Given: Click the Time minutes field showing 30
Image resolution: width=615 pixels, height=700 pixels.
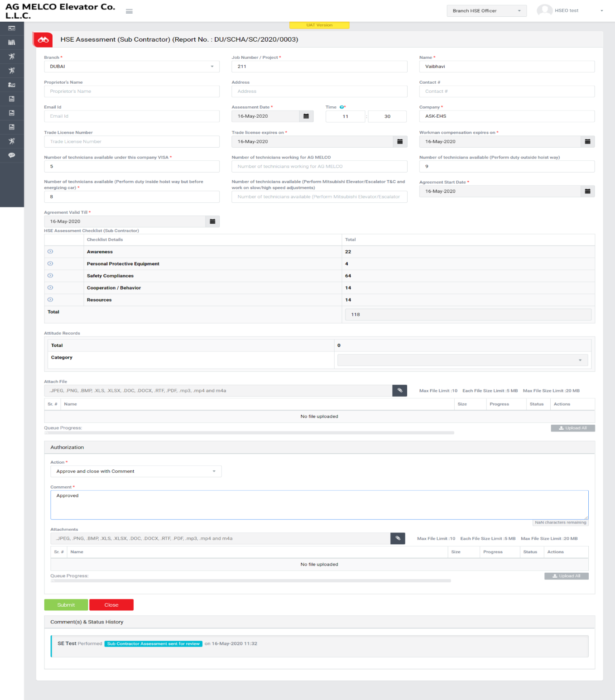Looking at the screenshot, I should (x=387, y=116).
